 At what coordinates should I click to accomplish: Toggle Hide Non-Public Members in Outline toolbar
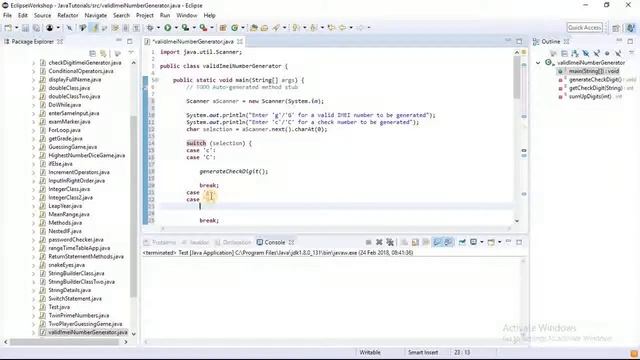[607, 53]
